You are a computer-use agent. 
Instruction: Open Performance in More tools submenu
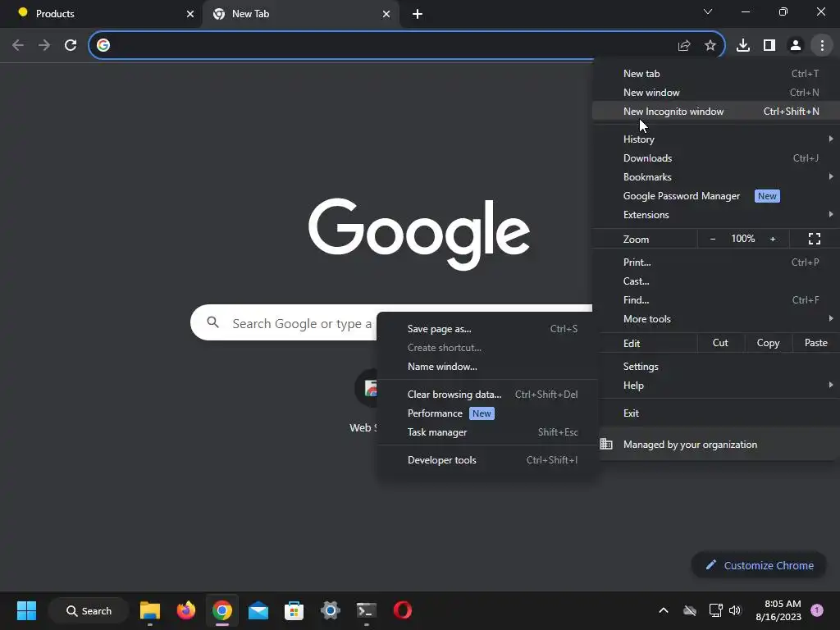(x=487, y=413)
